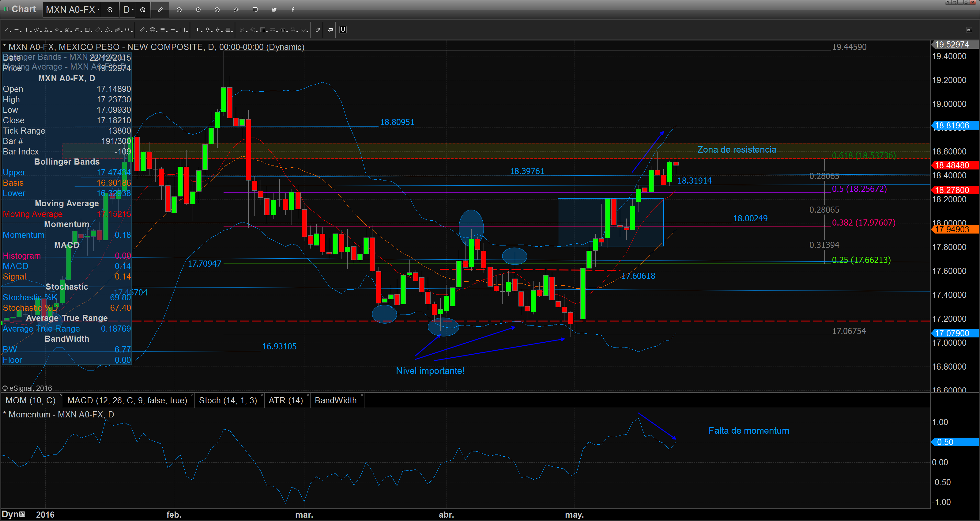Open the D interval dropdown
The height and width of the screenshot is (521, 980).
tap(127, 10)
